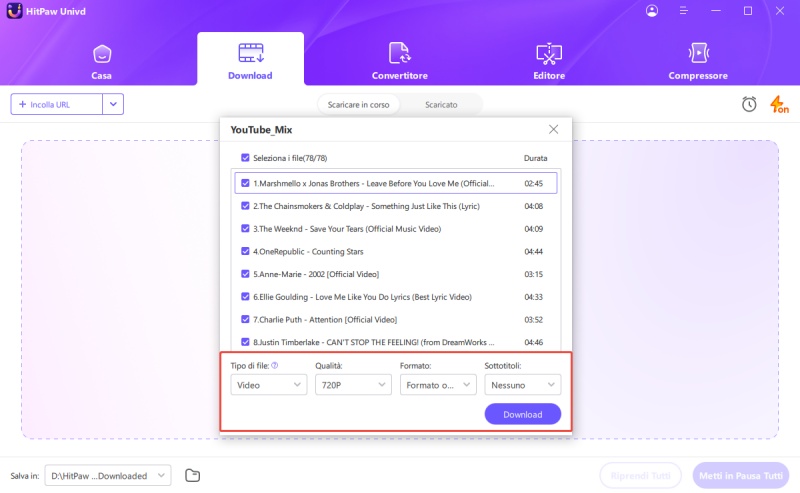Switch to the Editore tab

tap(549, 61)
